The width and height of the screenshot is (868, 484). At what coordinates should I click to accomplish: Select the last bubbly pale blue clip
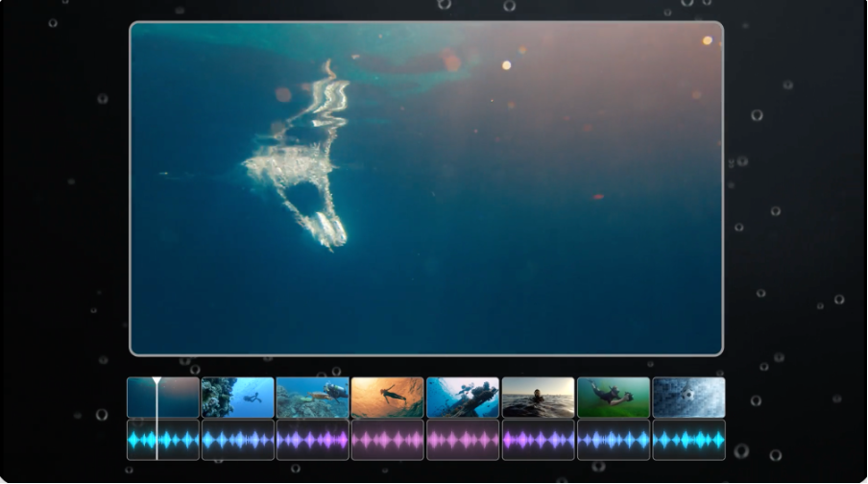coord(688,397)
